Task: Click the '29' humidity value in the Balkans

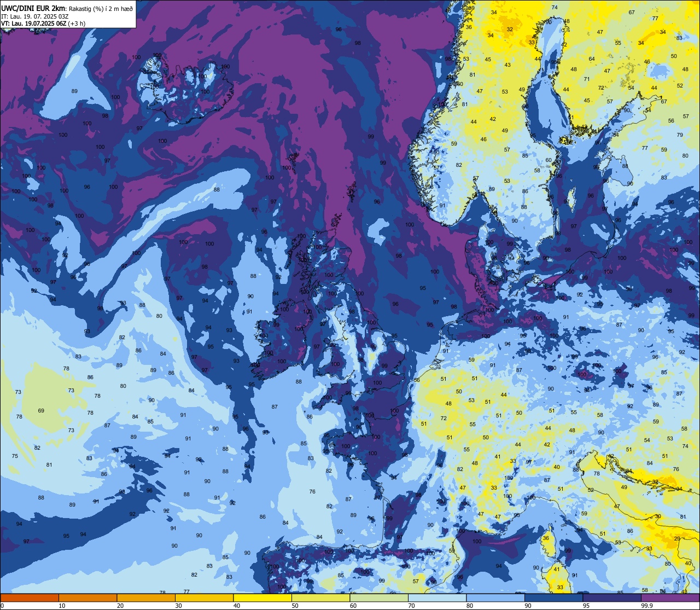Action: click(x=677, y=539)
